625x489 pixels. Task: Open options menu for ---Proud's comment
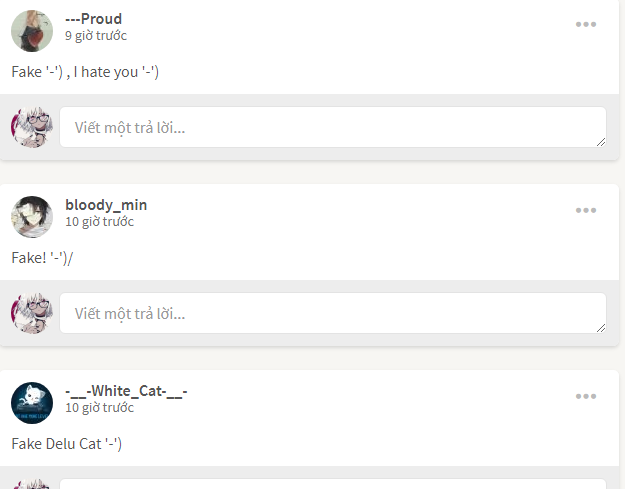coord(586,24)
